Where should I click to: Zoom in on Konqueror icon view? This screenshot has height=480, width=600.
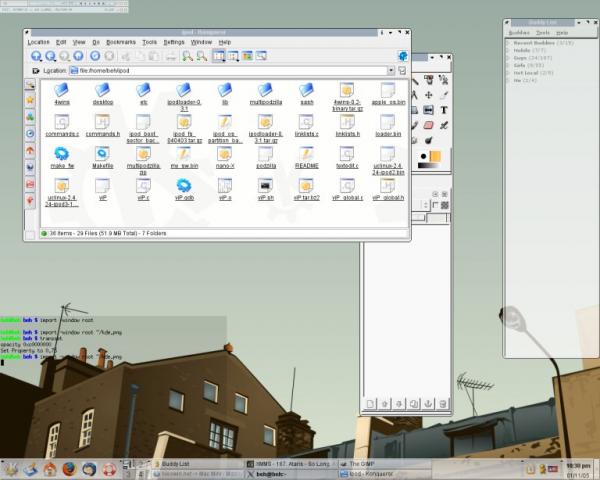tap(188, 57)
